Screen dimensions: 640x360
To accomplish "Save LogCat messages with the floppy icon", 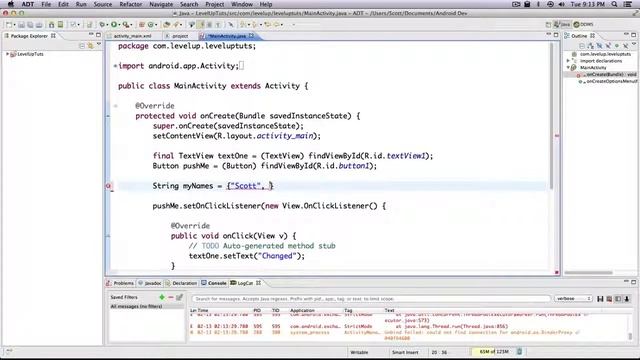I will 600,299.
